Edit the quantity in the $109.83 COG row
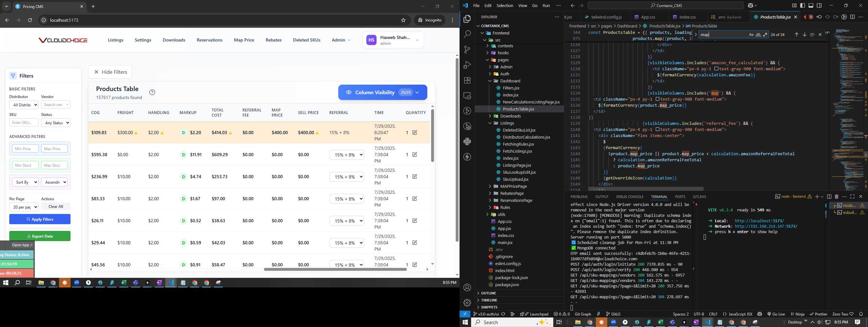This screenshot has width=868, height=327. (x=415, y=133)
